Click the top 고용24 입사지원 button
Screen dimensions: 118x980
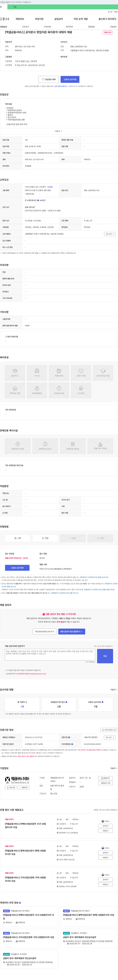70,80
